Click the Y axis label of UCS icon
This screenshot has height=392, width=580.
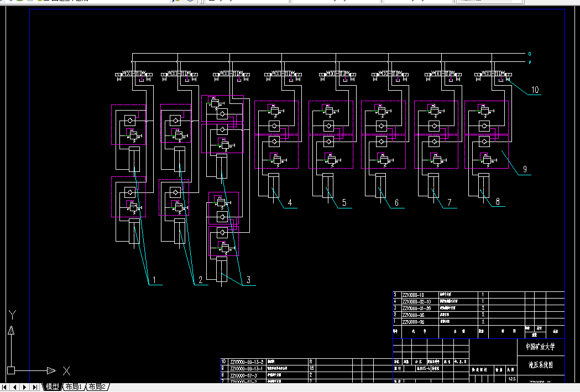click(x=12, y=315)
